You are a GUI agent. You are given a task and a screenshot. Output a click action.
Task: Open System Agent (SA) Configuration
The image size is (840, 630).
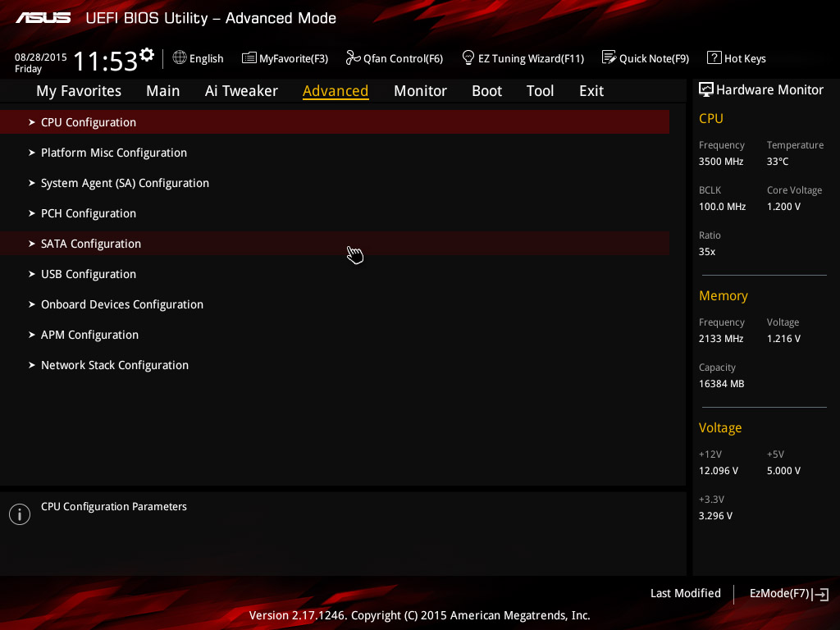coord(335,183)
